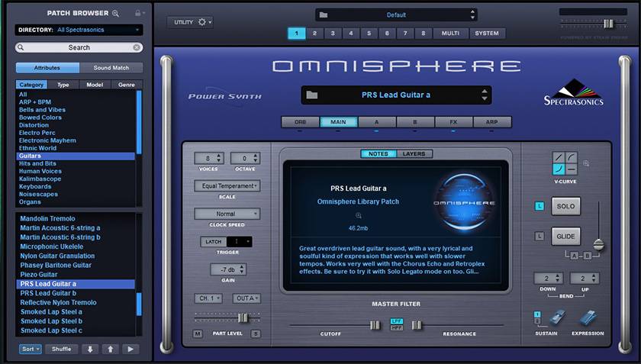Switch to the ORB tab

(x=300, y=122)
